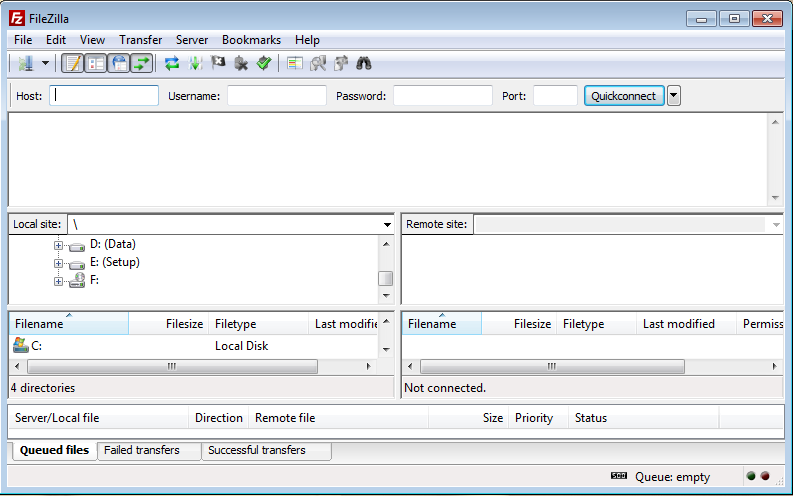Sort remote files by Filesize column
Viewport: 793px width, 496px height.
(519, 324)
